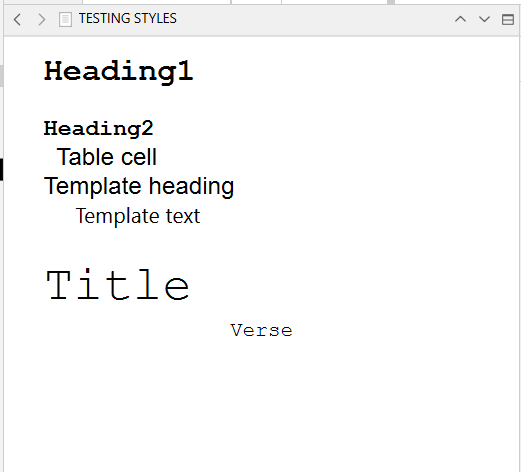The height and width of the screenshot is (472, 521).
Task: Place cursor in the centered Verse text
Action: pyautogui.click(x=261, y=330)
